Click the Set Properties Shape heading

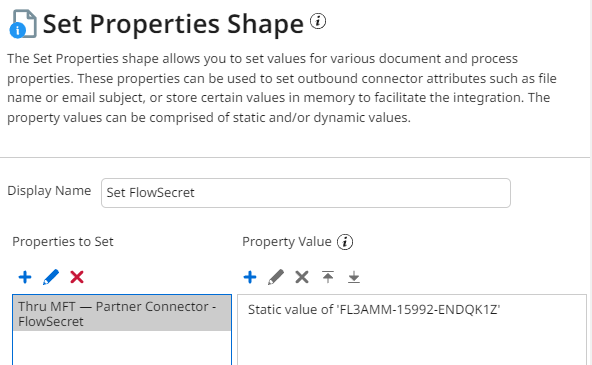click(x=173, y=24)
